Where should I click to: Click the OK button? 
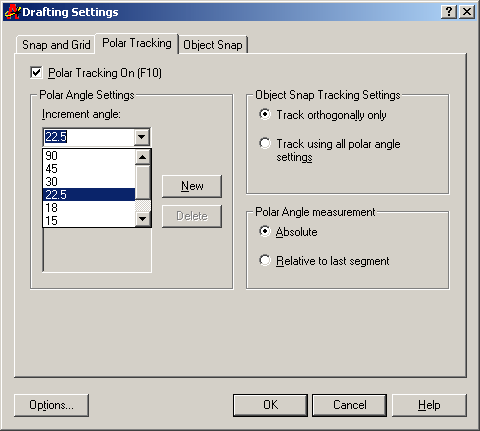(270, 405)
